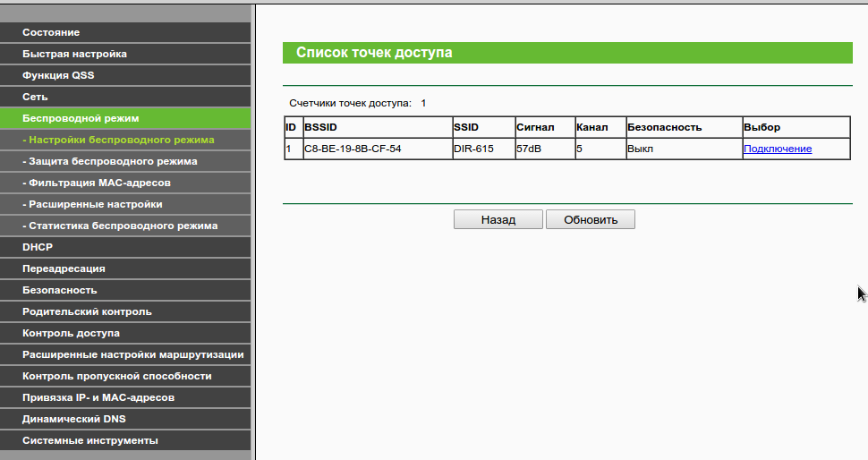Open Расширенные настройки маршрутизации

(x=125, y=354)
